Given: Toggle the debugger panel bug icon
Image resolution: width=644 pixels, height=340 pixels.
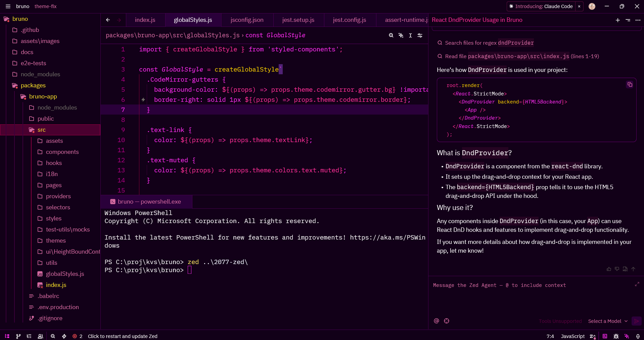Looking at the screenshot, I should [616, 336].
